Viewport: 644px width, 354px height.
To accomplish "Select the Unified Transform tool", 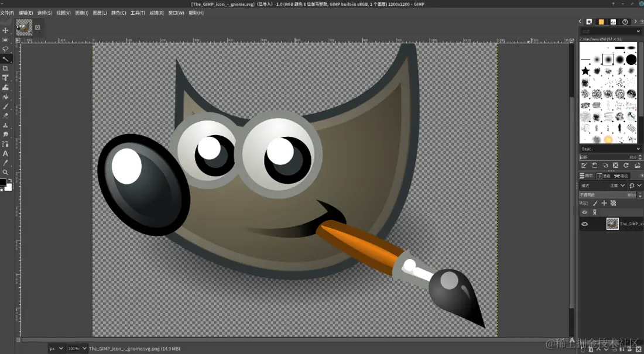I will [5, 78].
